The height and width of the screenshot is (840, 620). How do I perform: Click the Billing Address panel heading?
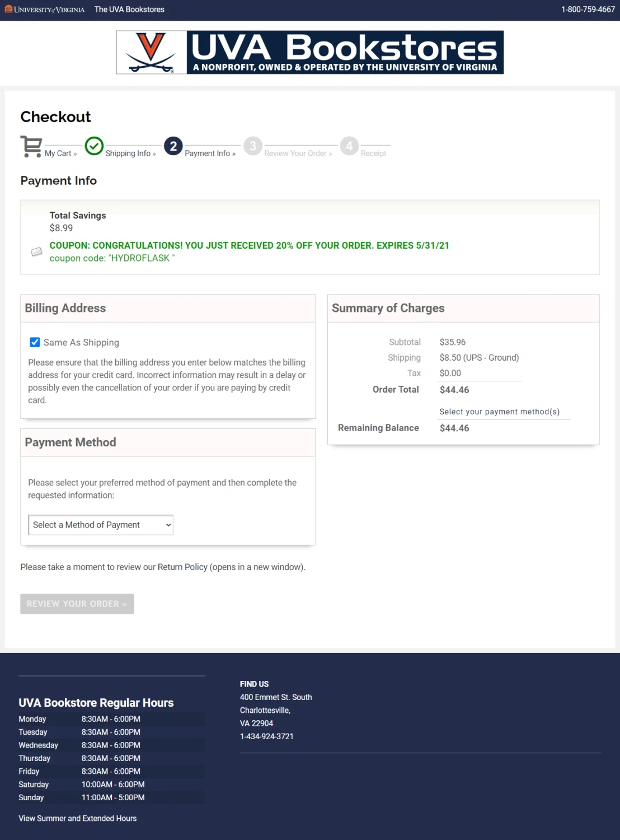pyautogui.click(x=65, y=308)
